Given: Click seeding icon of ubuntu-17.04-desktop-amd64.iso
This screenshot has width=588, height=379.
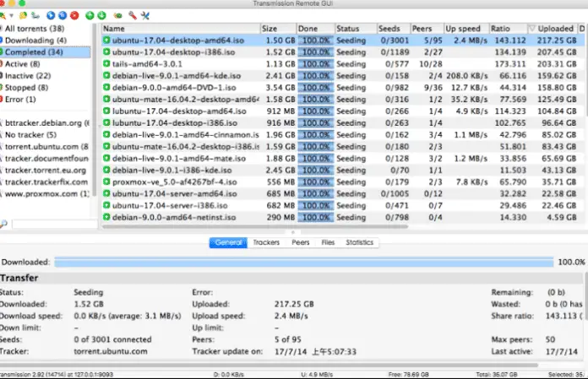Looking at the screenshot, I should [x=106, y=40].
